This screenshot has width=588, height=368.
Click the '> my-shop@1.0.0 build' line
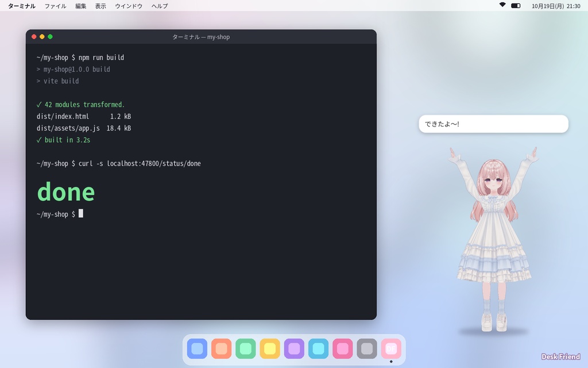[73, 69]
